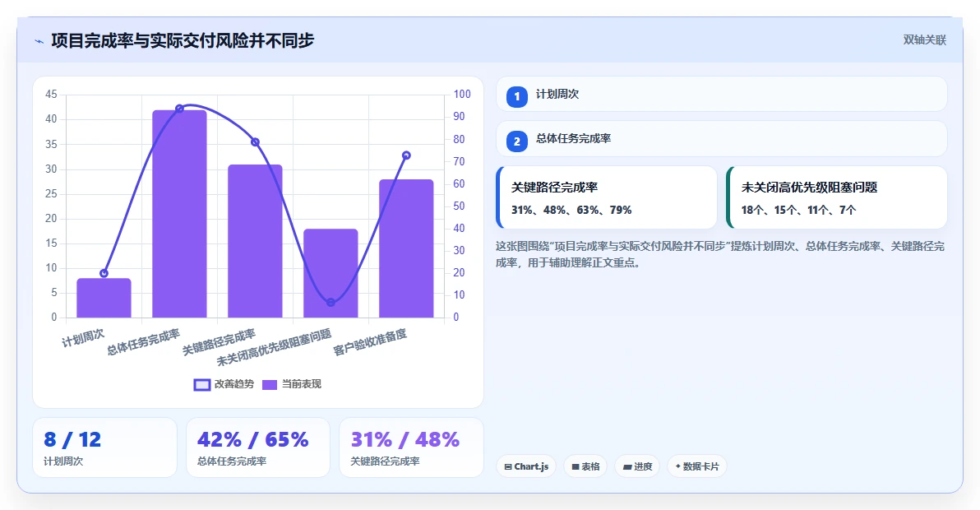
Task: Click the Chart.js tag
Action: [x=526, y=466]
